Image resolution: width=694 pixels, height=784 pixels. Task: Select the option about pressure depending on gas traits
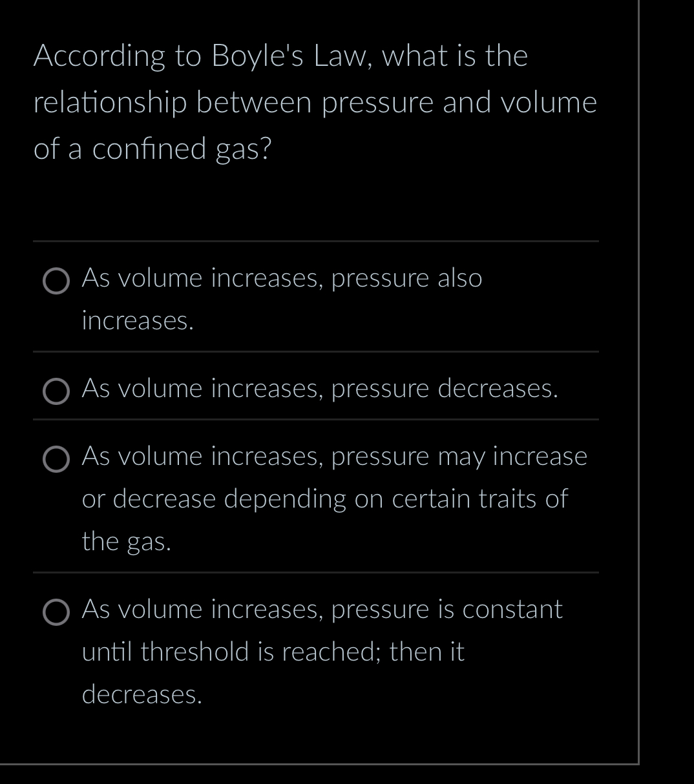click(323, 498)
